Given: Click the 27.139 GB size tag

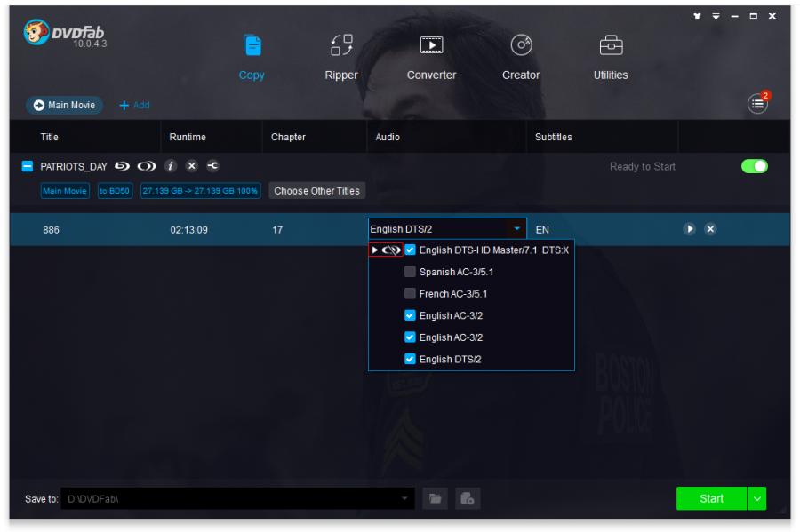Looking at the screenshot, I should [200, 191].
